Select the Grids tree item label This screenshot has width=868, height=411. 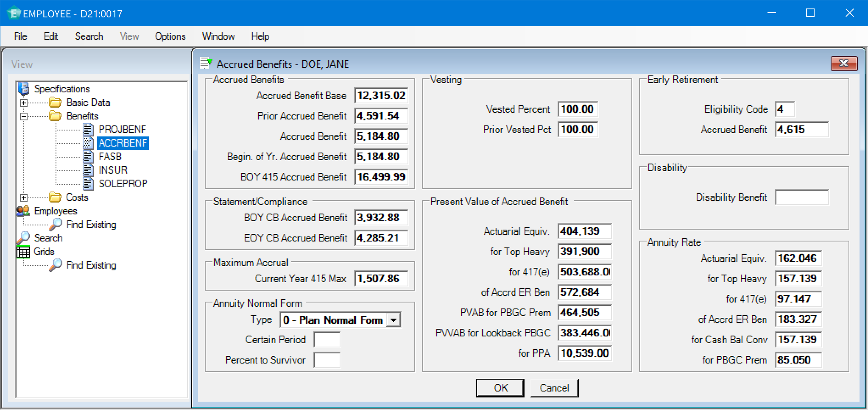click(44, 251)
